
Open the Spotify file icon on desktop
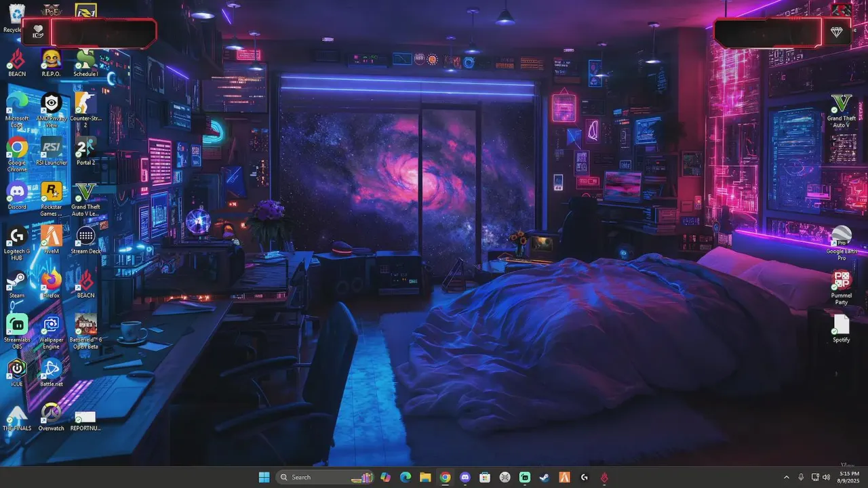click(x=841, y=329)
